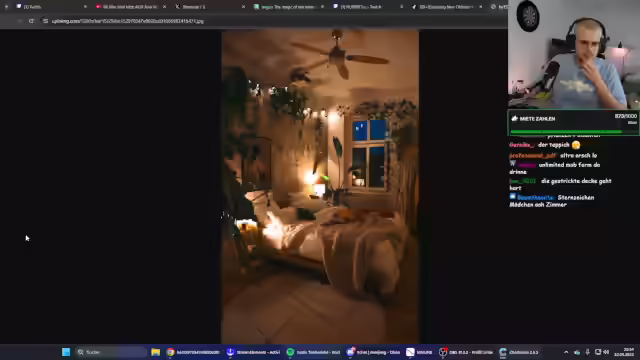Open the Windows Start menu
Viewport: 640px width, 360px height.
coord(66,352)
